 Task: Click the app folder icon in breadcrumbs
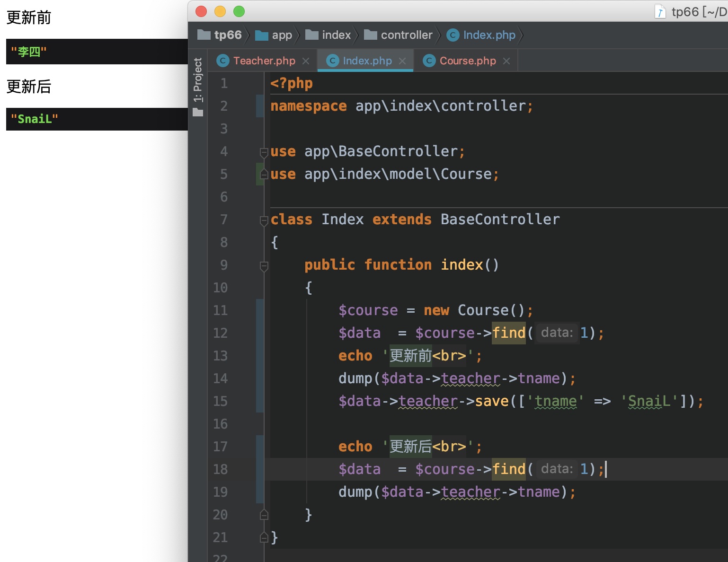pyautogui.click(x=262, y=35)
